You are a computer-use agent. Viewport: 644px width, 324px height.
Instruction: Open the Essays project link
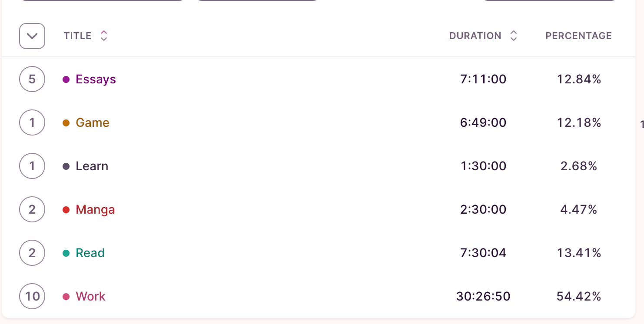96,79
